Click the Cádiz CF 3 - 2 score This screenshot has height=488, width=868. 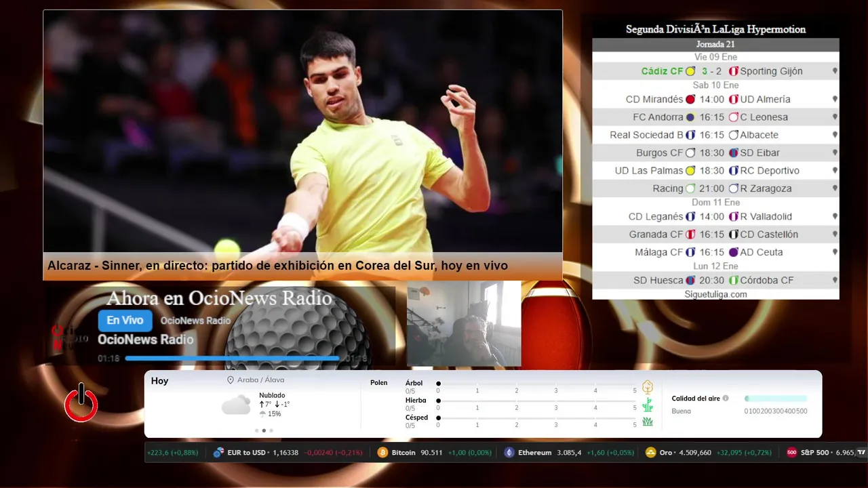click(711, 71)
